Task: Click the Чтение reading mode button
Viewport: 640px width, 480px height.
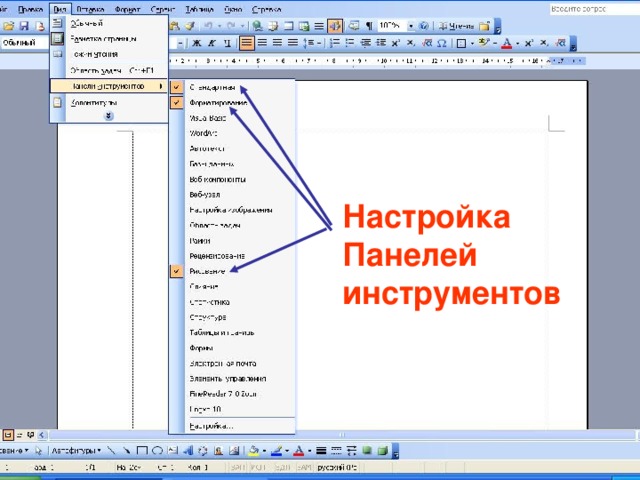Action: [456, 26]
